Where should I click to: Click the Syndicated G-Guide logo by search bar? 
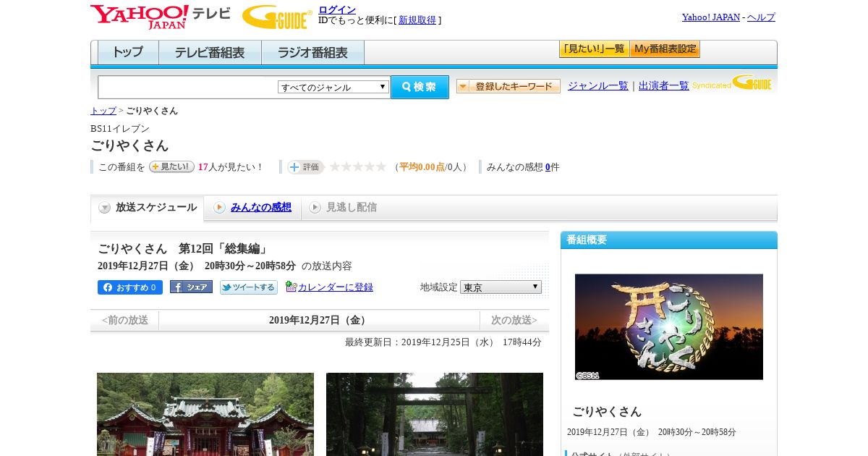[x=732, y=83]
